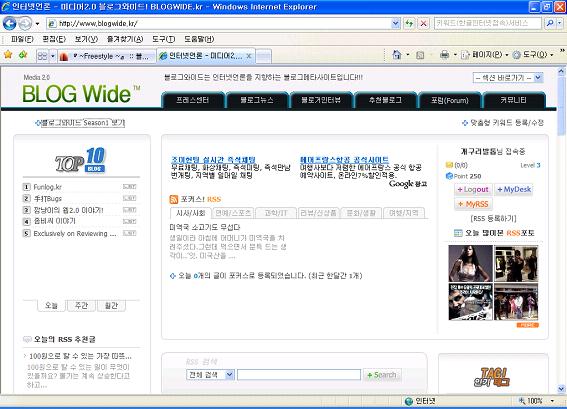The image size is (567, 409).
Task: Click the zoom magnifier icon in status bar
Action: click(x=522, y=401)
